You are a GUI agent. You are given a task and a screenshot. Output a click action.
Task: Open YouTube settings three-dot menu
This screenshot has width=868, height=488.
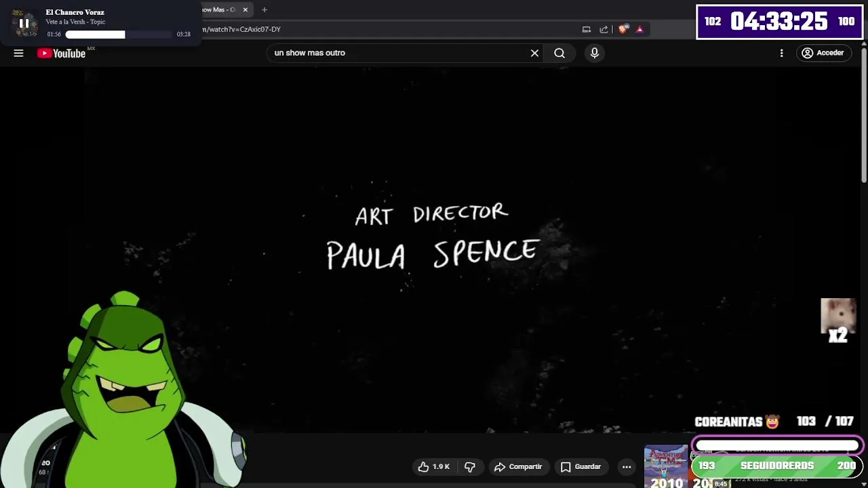(x=781, y=53)
